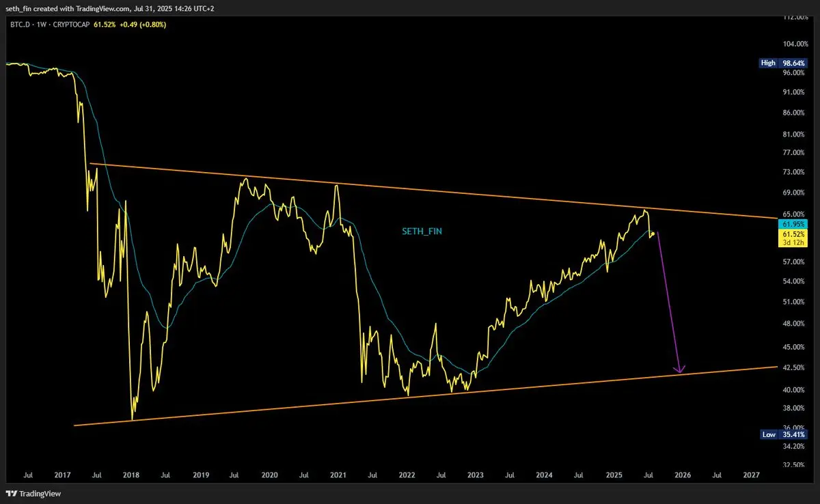The width and height of the screenshot is (820, 504).
Task: Click the 2025 label on time axis
Action: (x=614, y=474)
